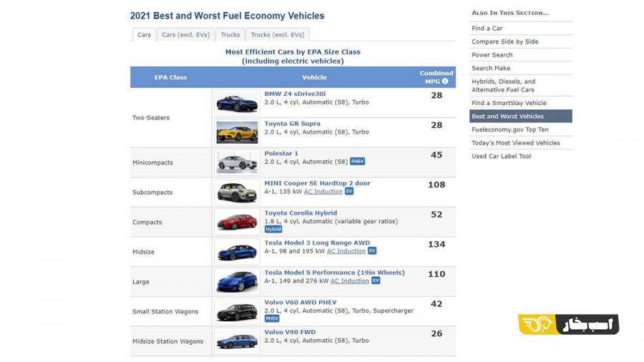Switch to the Trucks tab
This screenshot has width=644, height=362.
(x=230, y=35)
